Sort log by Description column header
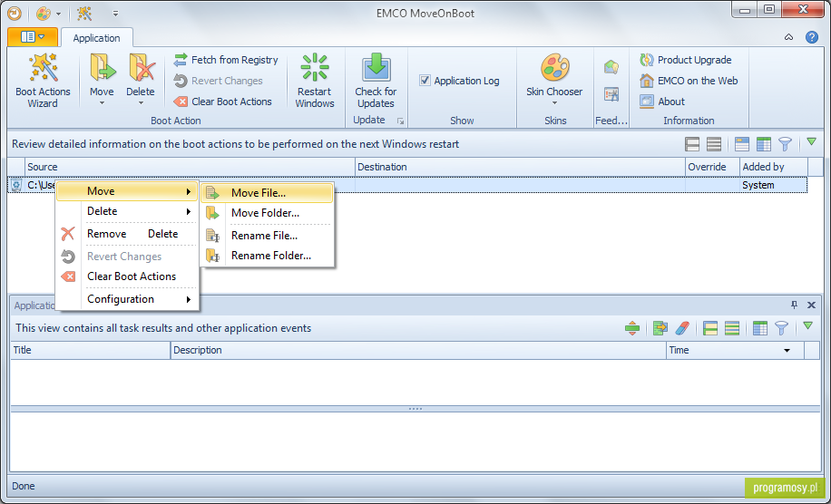The width and height of the screenshot is (831, 504). point(418,351)
